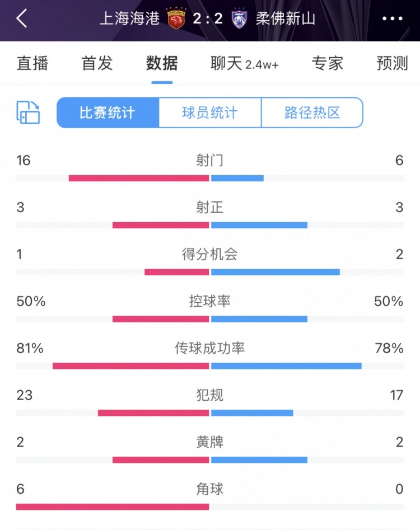Select the 比赛统计 segment
The height and width of the screenshot is (530, 420).
[x=108, y=112]
